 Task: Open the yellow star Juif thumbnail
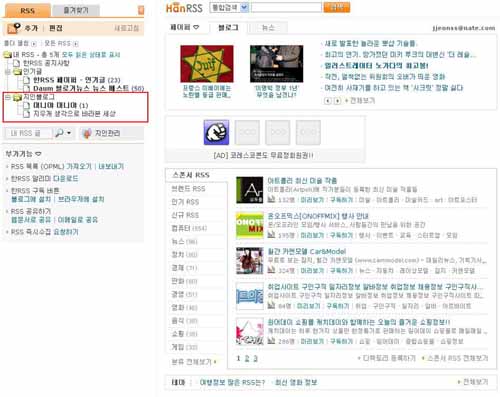click(x=207, y=64)
